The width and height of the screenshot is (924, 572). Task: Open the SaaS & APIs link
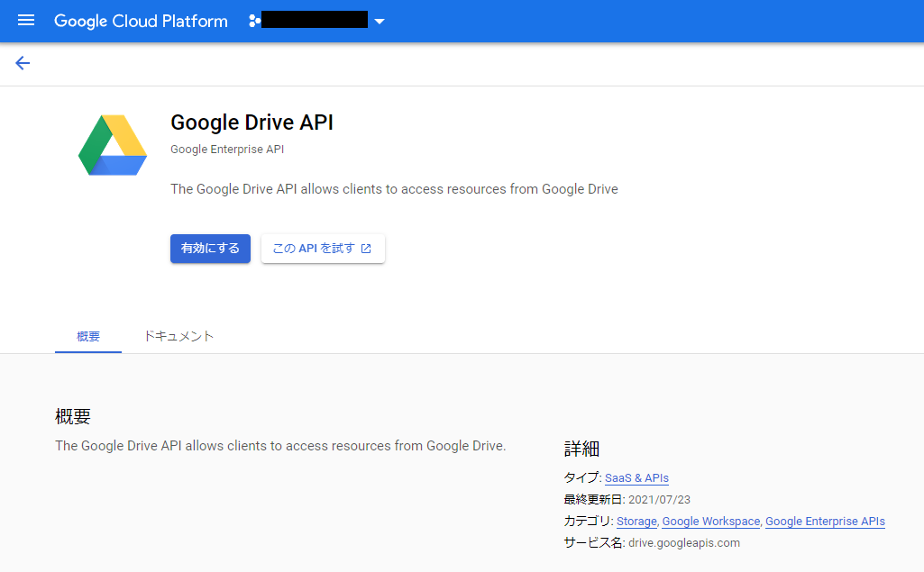[x=636, y=478]
